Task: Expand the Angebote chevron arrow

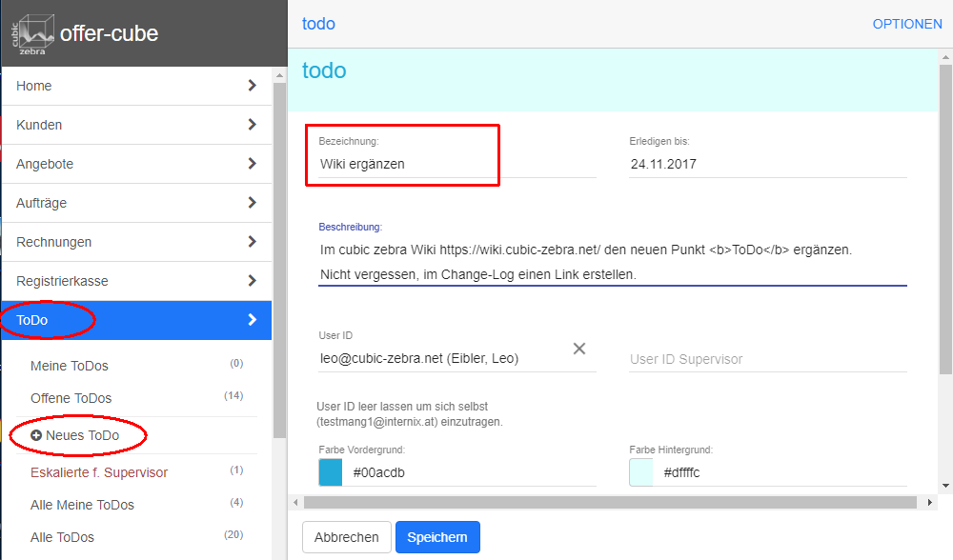Action: (252, 164)
